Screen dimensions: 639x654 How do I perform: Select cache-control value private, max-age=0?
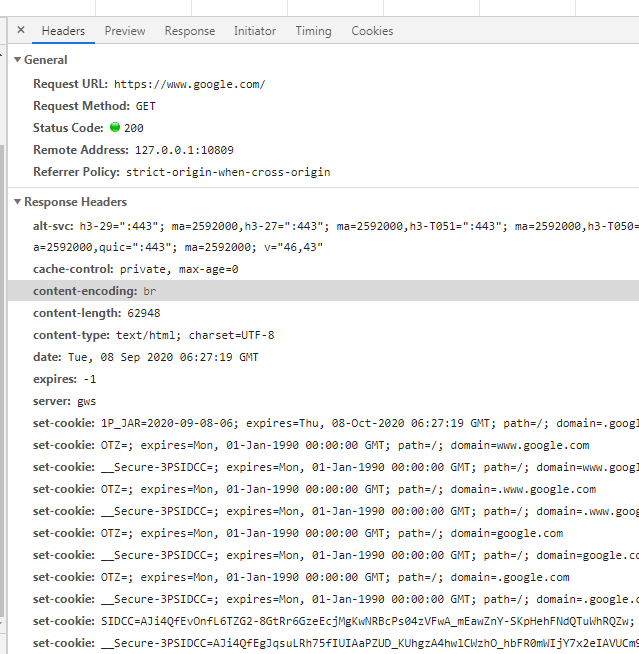[179, 269]
